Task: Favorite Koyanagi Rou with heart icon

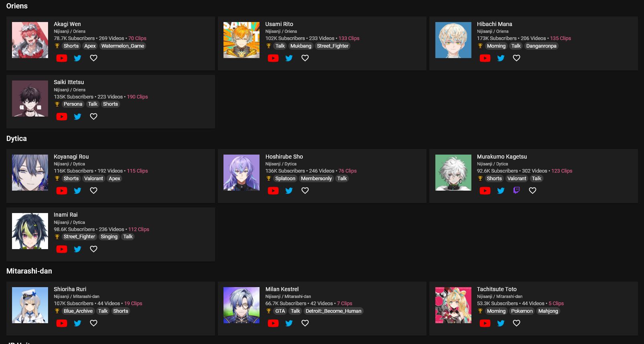Action: click(x=93, y=191)
